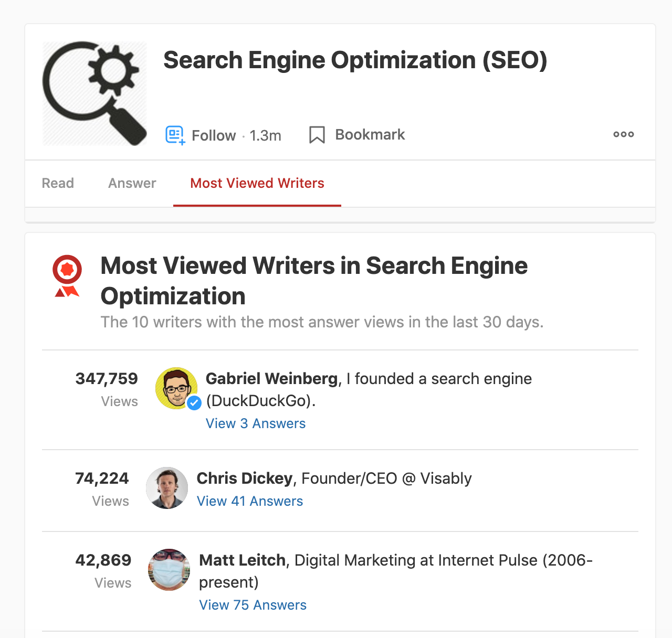Click the Follow topic icon
672x638 pixels.
(175, 135)
